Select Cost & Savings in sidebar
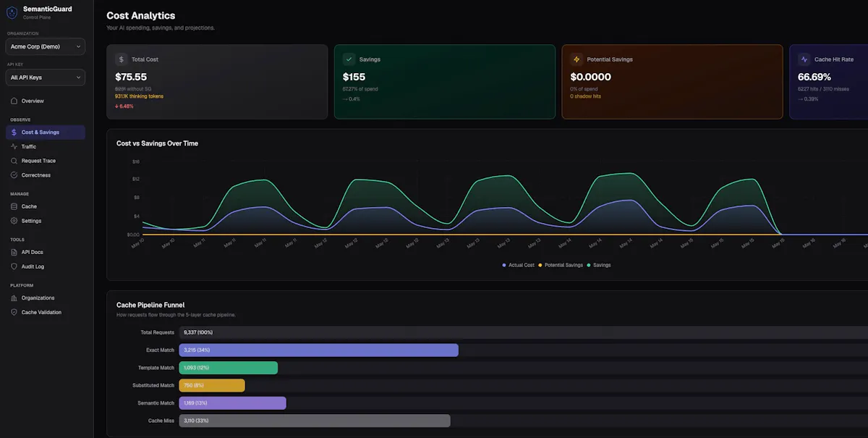Image resolution: width=868 pixels, height=438 pixels. tap(46, 132)
